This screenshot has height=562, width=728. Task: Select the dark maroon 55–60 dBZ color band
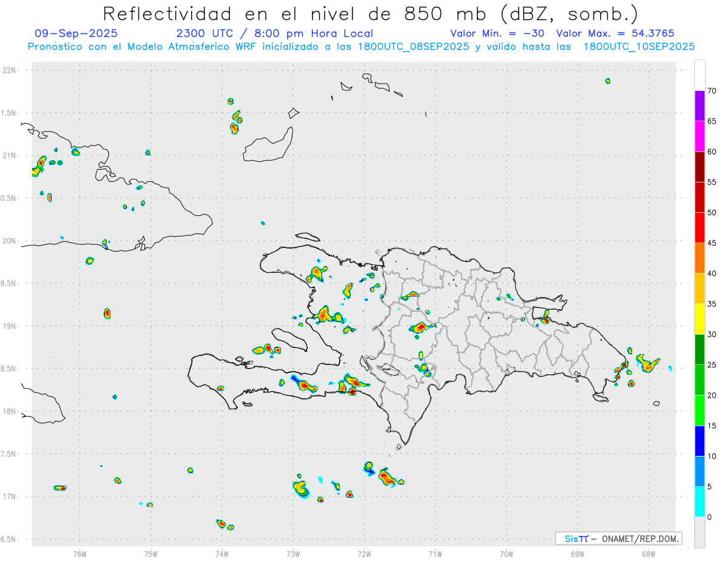click(x=699, y=167)
